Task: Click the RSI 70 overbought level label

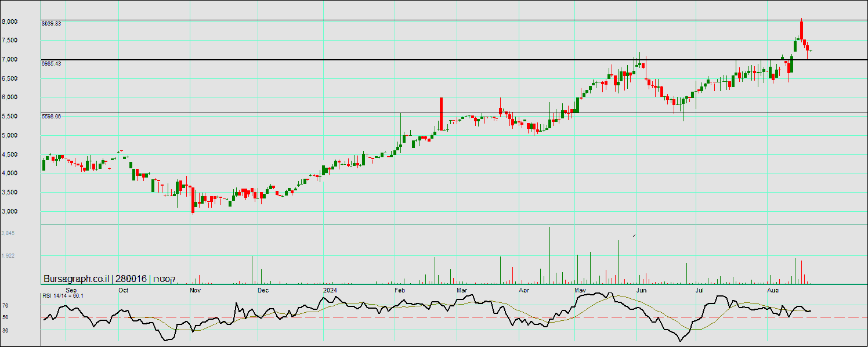Action: click(x=5, y=305)
